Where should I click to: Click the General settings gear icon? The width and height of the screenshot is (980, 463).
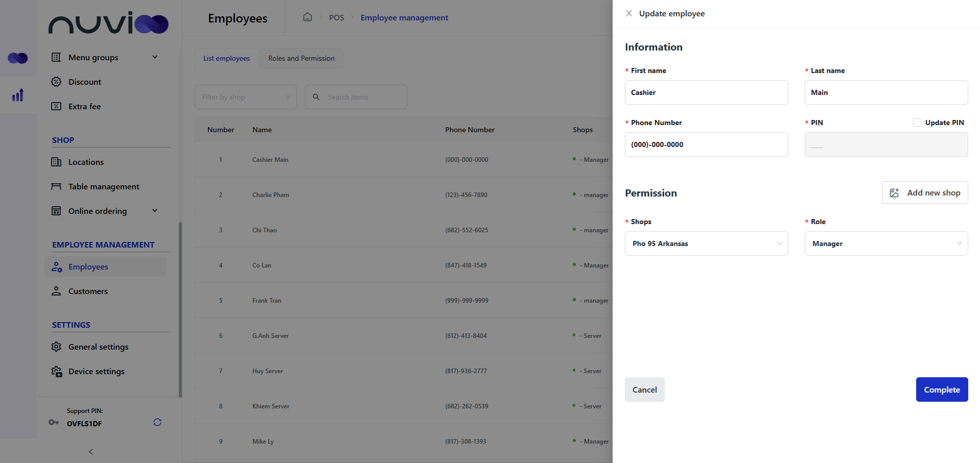pyautogui.click(x=56, y=347)
